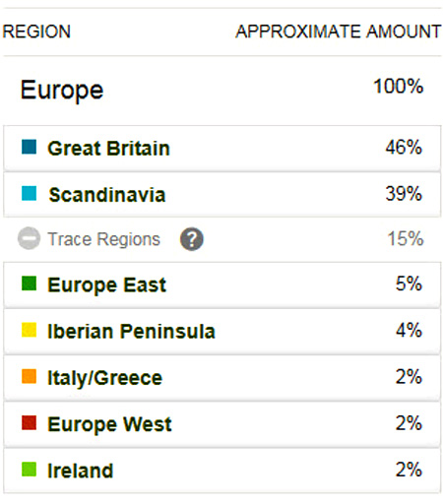Screen dimensions: 443x504
Task: Click the Iberian Peninsula yellow swatch
Action: (x=29, y=330)
